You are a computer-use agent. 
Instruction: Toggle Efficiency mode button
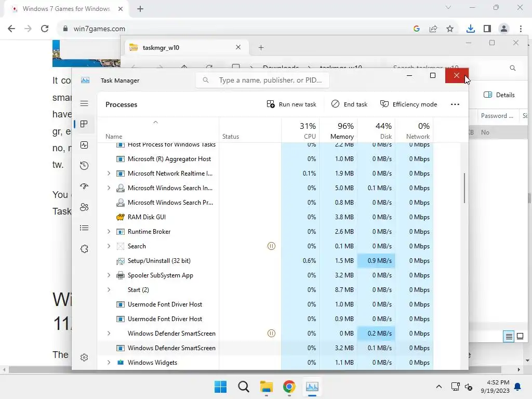[x=408, y=104]
